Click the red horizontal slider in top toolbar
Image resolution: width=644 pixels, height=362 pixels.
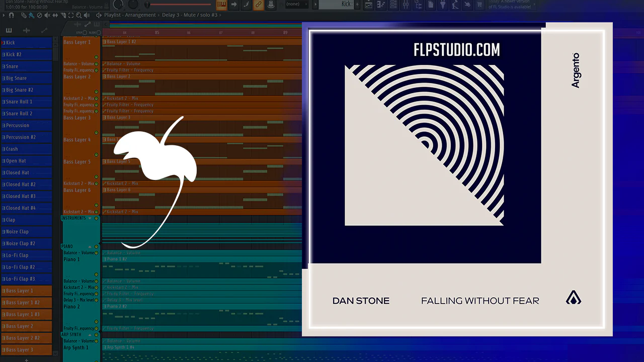pos(179,5)
